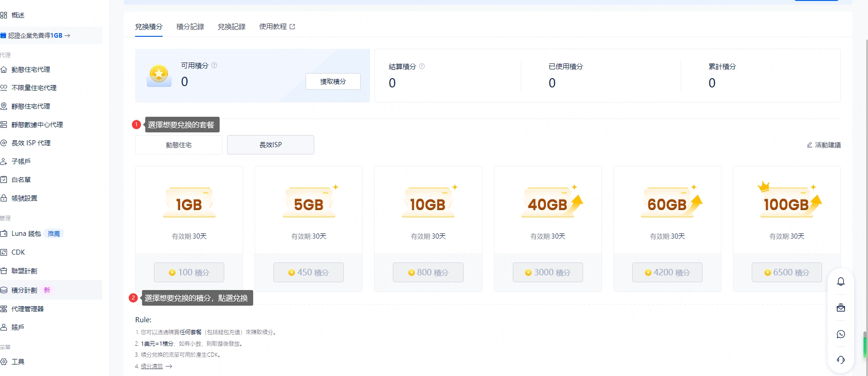Click the 活動建議 edit icon
Screen dimensions: 868x376
810,145
